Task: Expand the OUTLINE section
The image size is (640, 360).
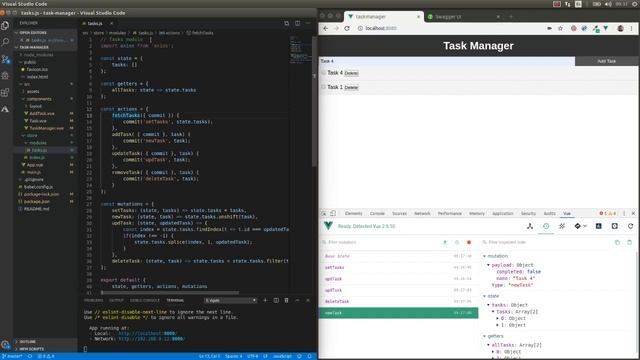Action: pyautogui.click(x=27, y=342)
